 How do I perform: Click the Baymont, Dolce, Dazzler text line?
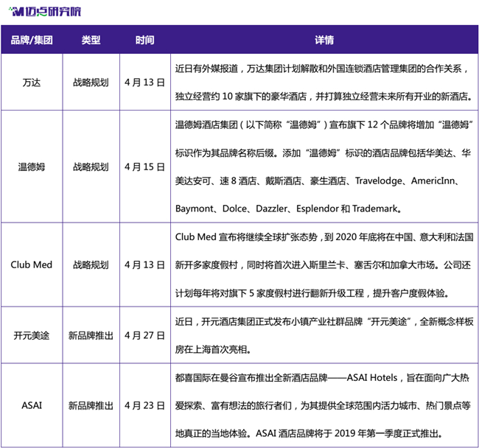[288, 209]
